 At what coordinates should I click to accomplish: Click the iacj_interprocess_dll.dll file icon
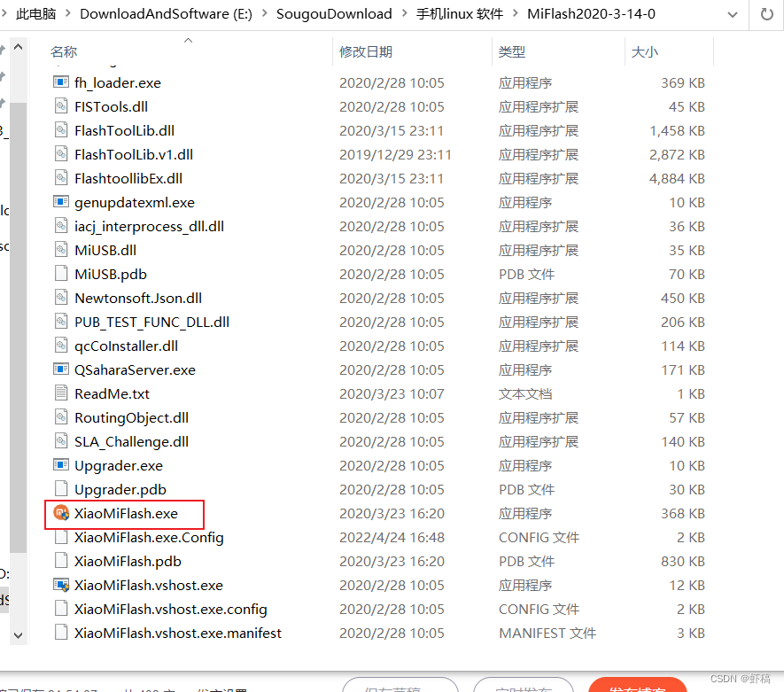(61, 226)
